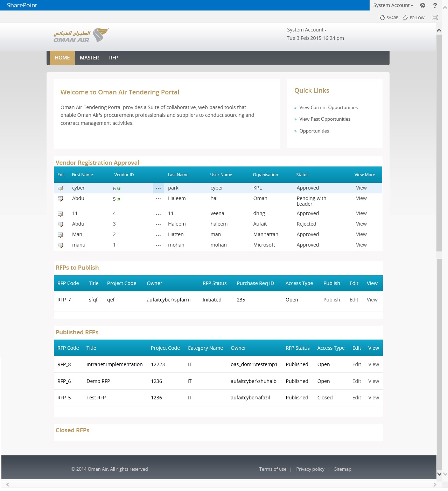Click horizontal scrollbar right arrow
The image size is (448, 491).
coord(435,484)
